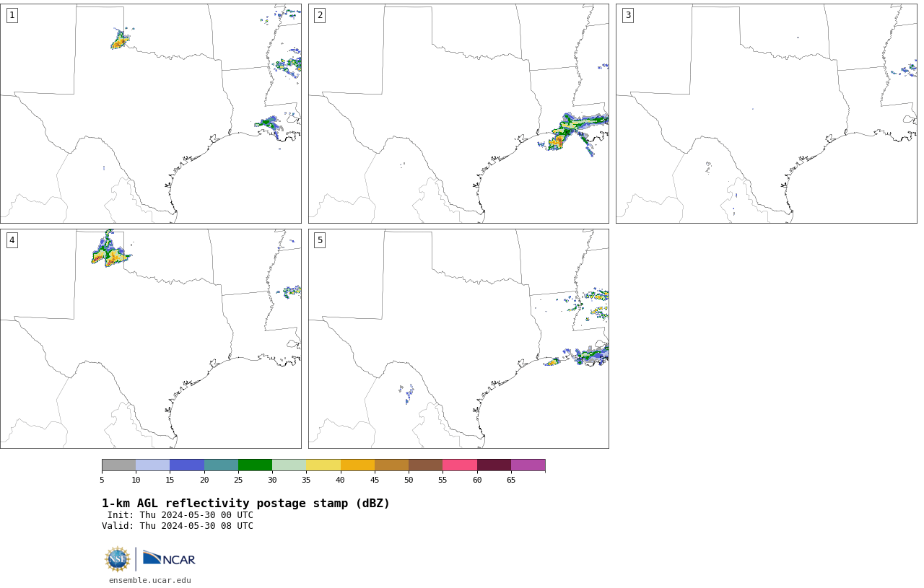The image size is (924, 588).
Task: Click the NCAR logo
Action: 169,558
